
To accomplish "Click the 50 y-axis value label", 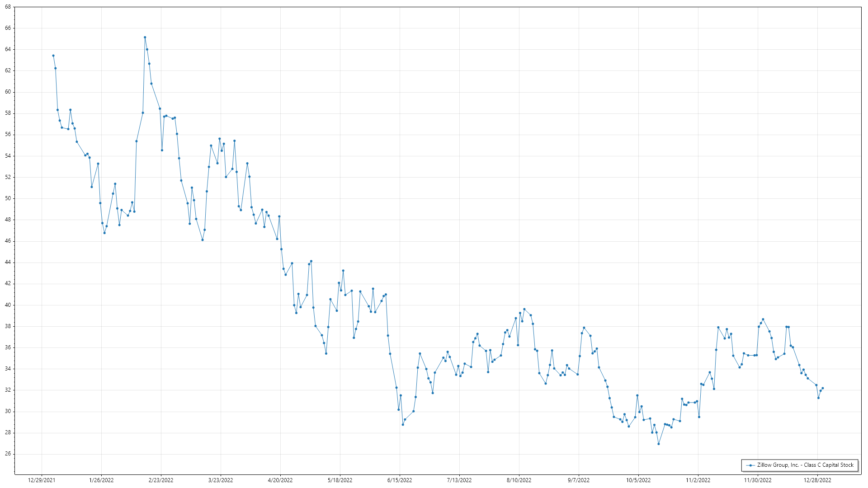I will (8, 198).
